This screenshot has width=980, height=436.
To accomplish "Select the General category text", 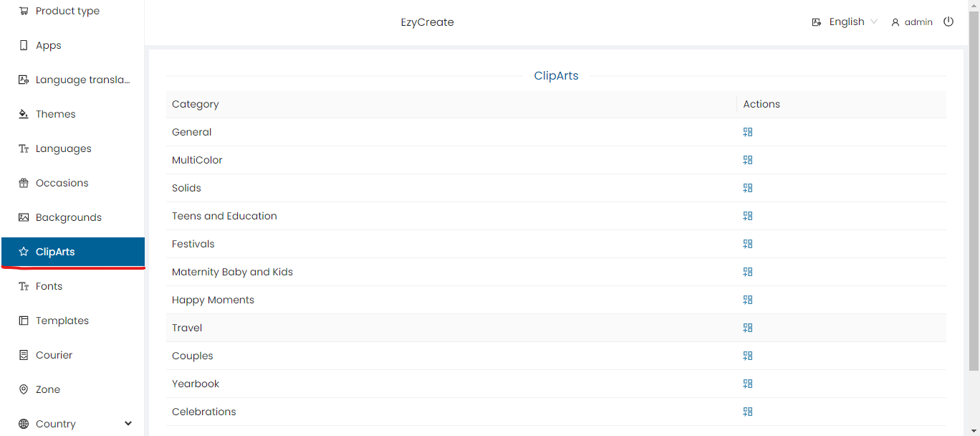I will coord(192,132).
